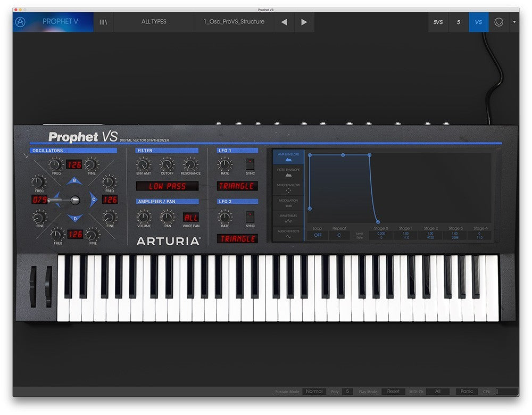Image resolution: width=532 pixels, height=415 pixels.
Task: Click oscillator C FREQ knob
Action: coord(109,182)
